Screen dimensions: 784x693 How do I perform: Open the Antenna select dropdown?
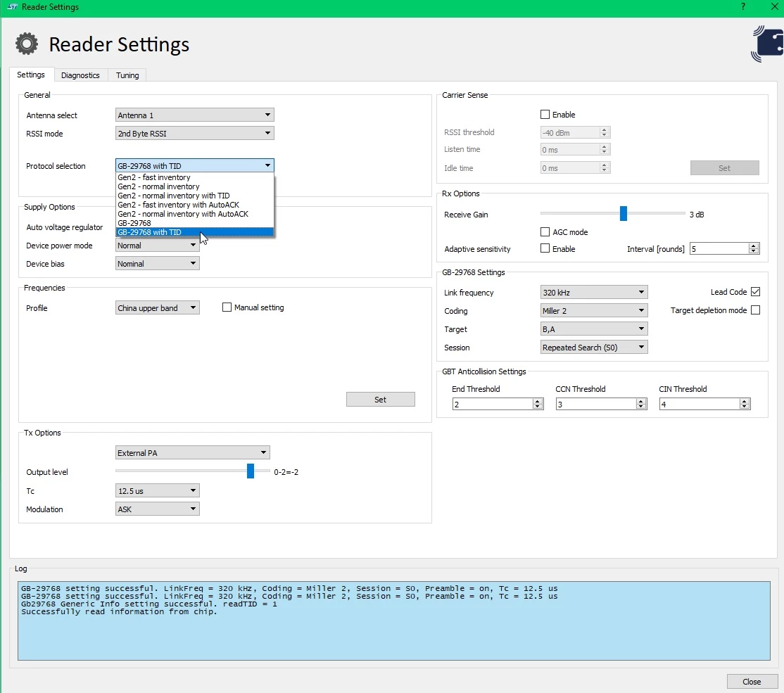tap(194, 115)
